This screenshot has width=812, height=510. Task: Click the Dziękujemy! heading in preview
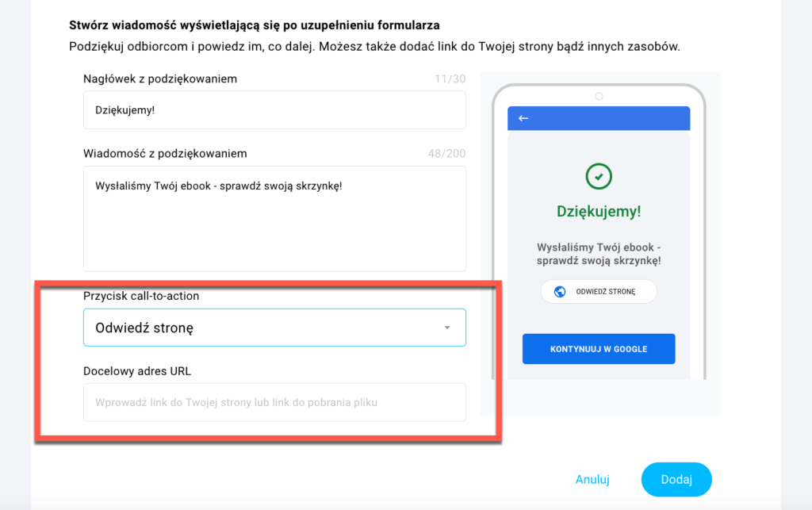599,212
